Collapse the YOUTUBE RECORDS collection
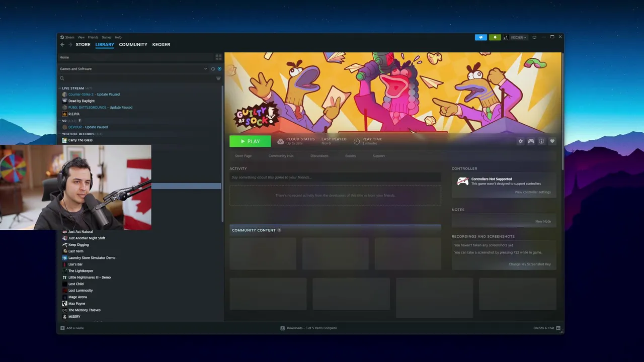 pyautogui.click(x=59, y=134)
